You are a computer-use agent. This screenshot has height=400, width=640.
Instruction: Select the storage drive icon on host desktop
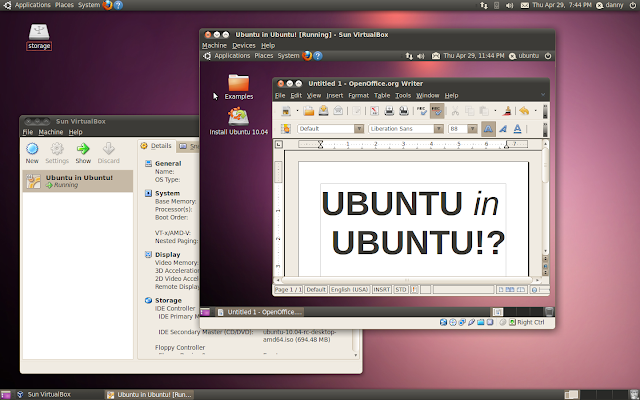[39, 37]
